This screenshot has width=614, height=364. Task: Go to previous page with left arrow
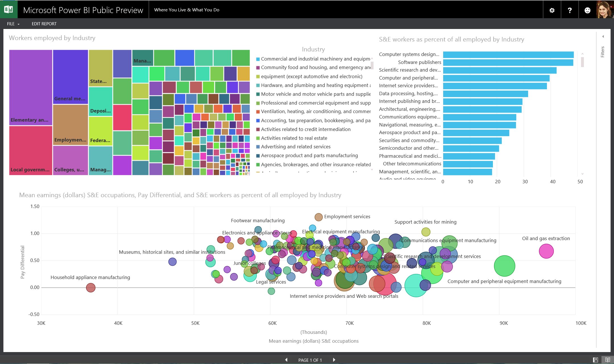(x=286, y=360)
